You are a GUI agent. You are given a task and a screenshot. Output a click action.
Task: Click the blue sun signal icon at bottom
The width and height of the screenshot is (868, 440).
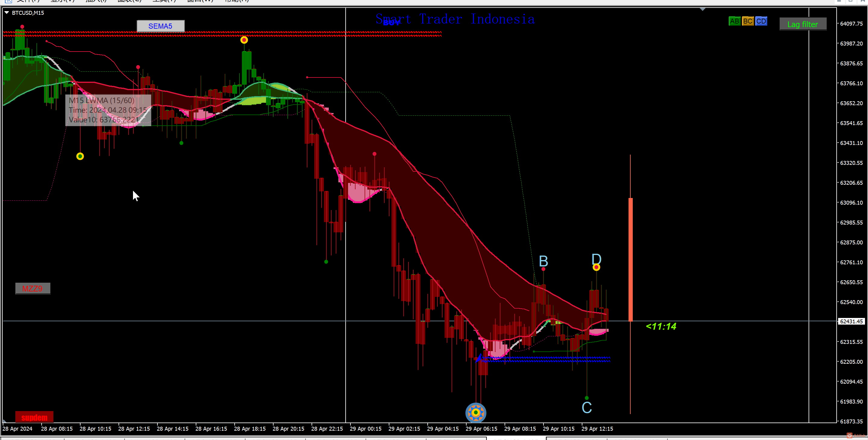click(475, 412)
